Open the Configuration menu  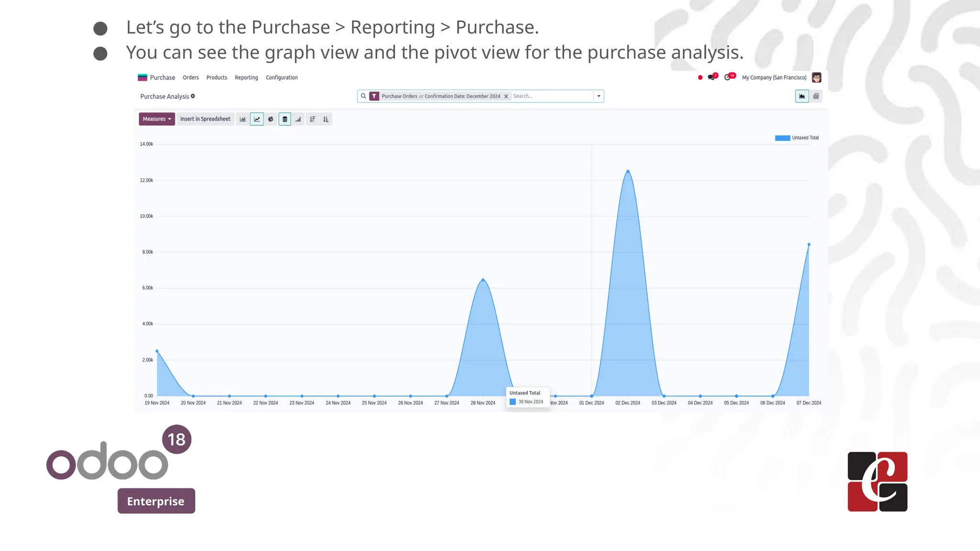pyautogui.click(x=282, y=77)
